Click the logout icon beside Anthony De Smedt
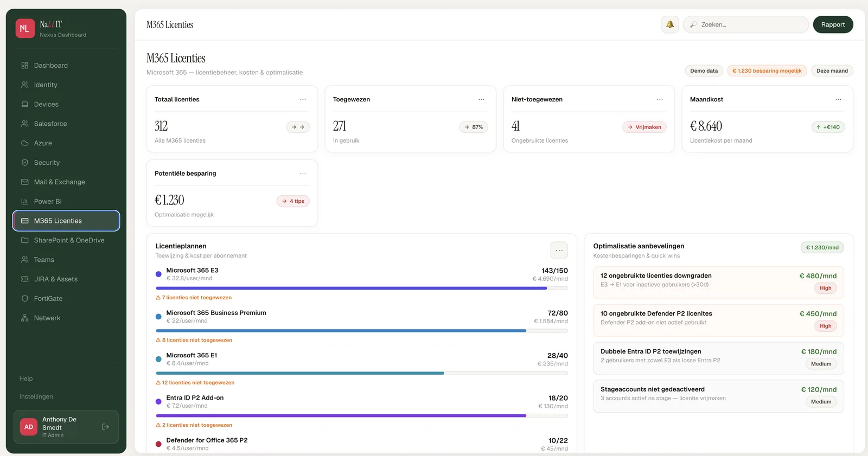 [x=106, y=427]
